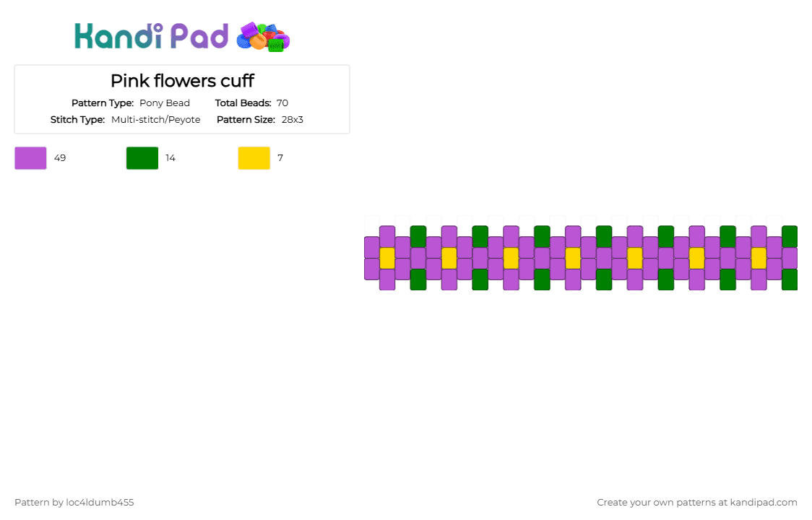812x520 pixels.
Task: Select the green color swatch
Action: tap(142, 158)
